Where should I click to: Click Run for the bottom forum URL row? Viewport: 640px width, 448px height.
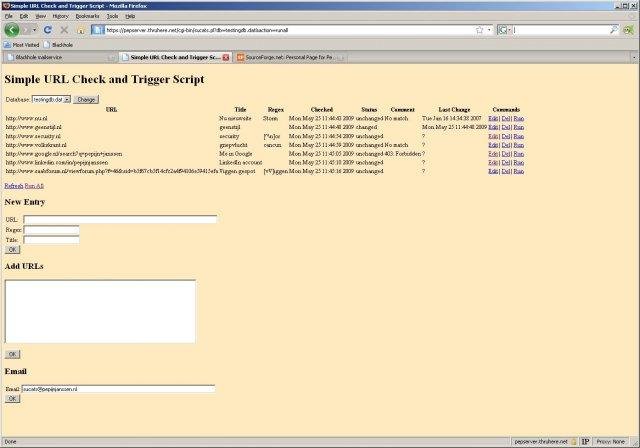coord(519,171)
